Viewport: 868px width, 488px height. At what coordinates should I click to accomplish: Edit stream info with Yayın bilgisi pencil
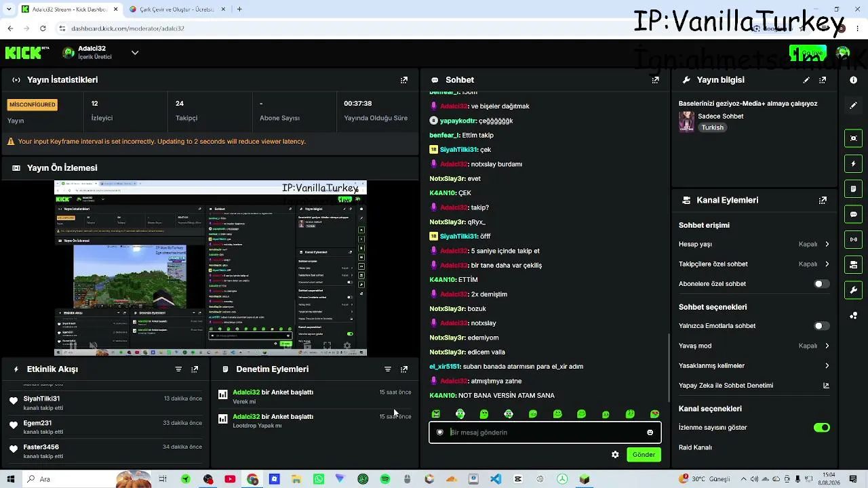point(806,80)
